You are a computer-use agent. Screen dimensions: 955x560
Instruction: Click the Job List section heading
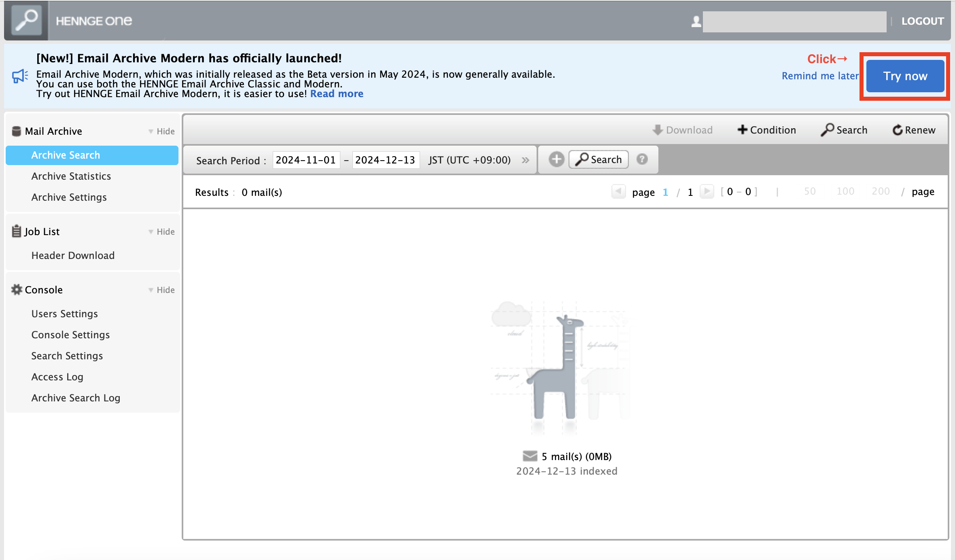click(42, 231)
